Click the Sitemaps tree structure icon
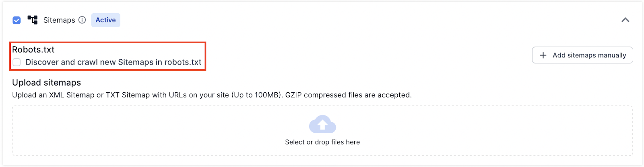 [x=33, y=20]
